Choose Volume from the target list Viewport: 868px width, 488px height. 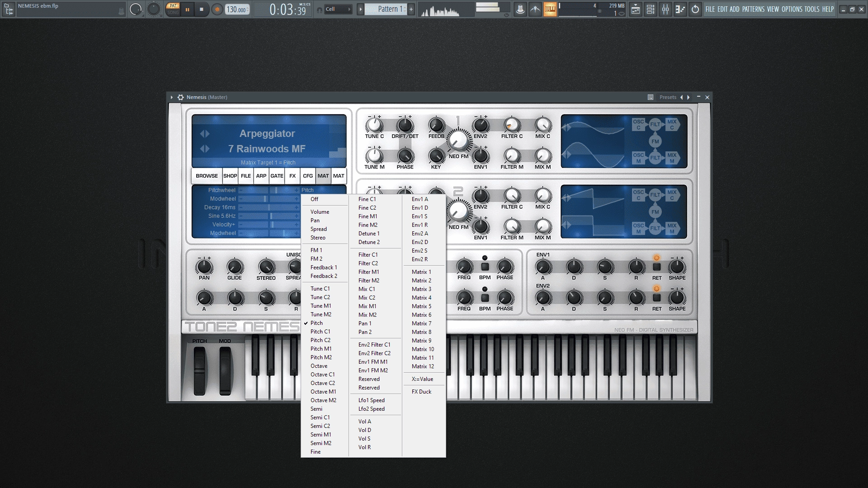tap(325, 212)
